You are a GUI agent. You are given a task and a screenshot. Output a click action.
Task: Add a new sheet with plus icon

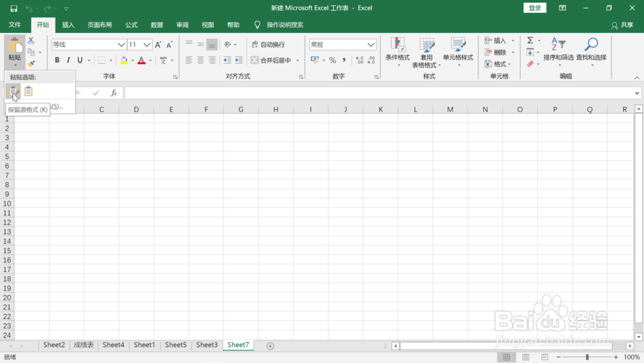pyautogui.click(x=270, y=346)
